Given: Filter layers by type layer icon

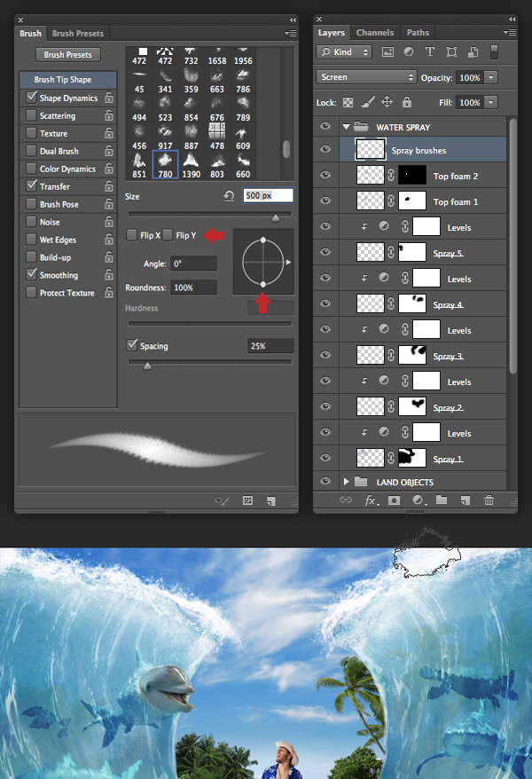Looking at the screenshot, I should [x=430, y=51].
